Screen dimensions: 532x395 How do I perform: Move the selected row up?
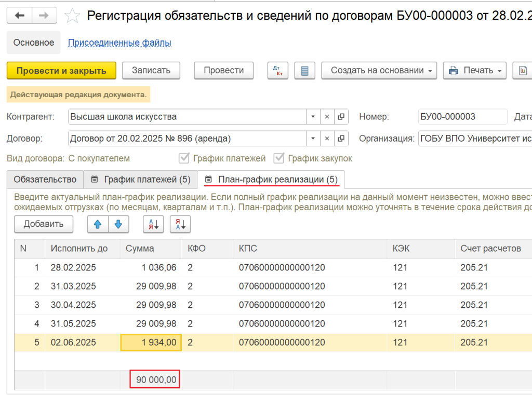[x=98, y=224]
